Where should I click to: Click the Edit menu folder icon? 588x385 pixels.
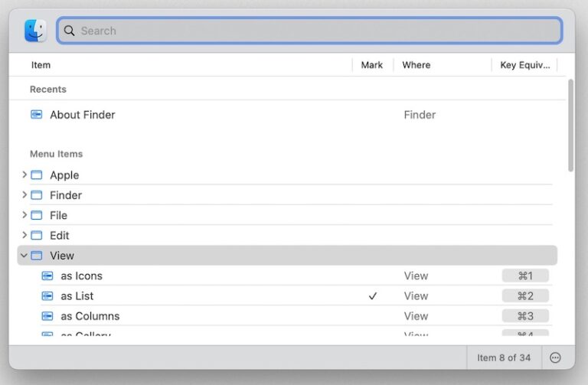[x=37, y=236]
